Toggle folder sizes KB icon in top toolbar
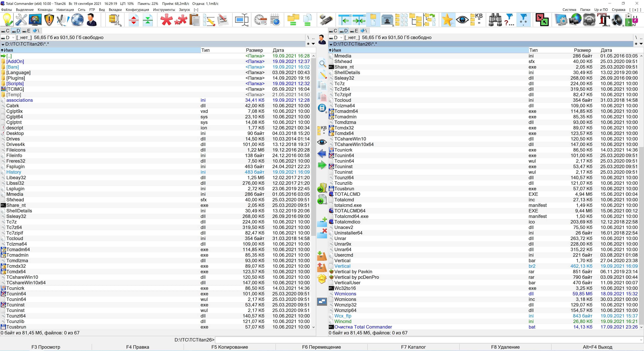 (x=476, y=20)
